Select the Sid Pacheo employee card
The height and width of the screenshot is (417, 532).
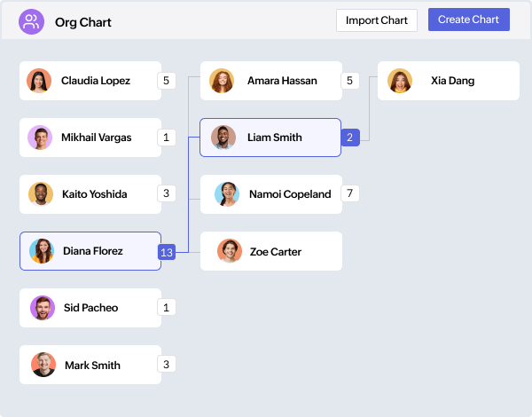click(98, 308)
